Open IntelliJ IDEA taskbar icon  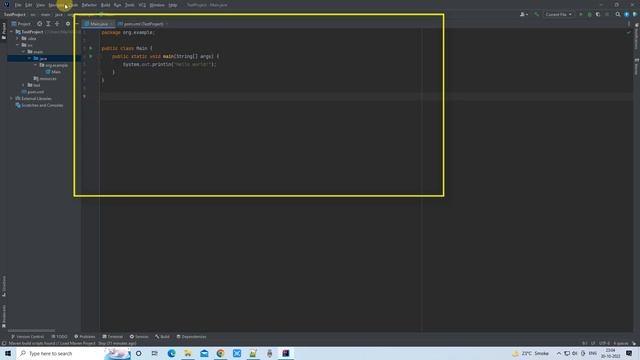click(286, 353)
